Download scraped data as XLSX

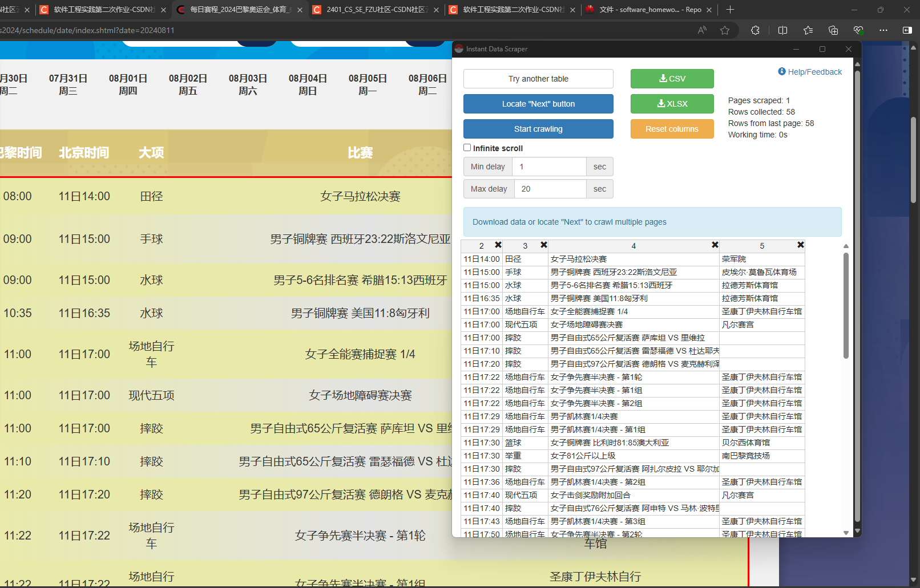pyautogui.click(x=672, y=104)
